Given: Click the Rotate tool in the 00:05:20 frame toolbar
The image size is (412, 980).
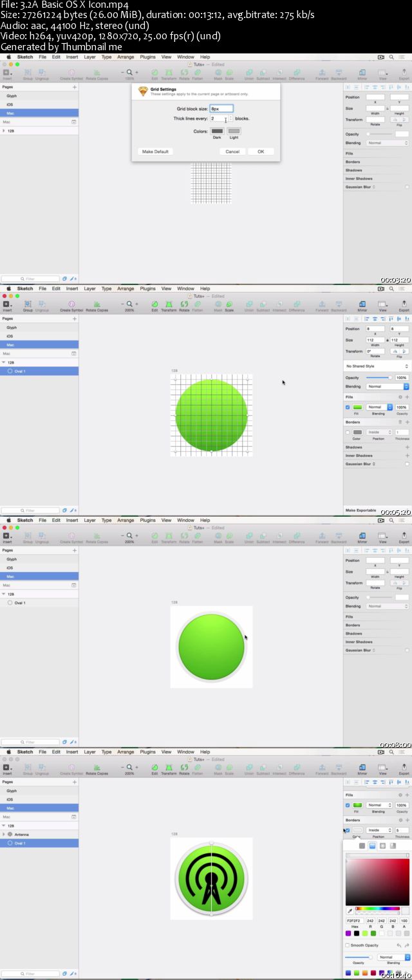Looking at the screenshot, I should point(184,306).
